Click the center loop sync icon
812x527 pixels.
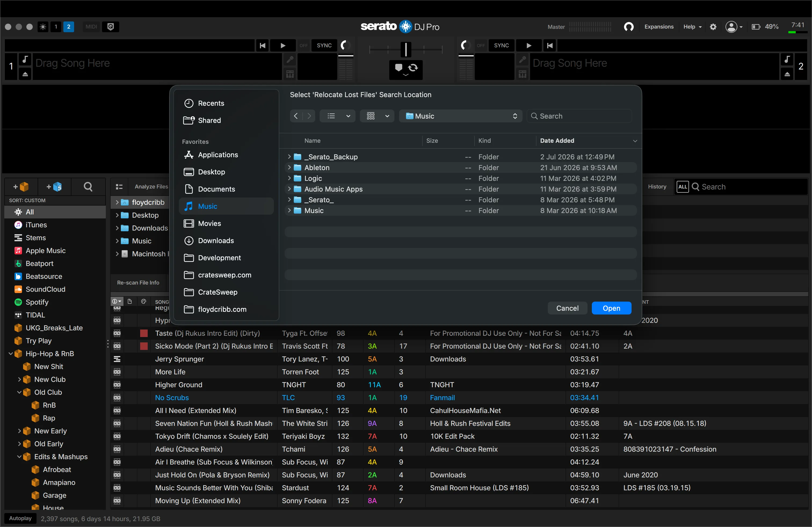(413, 68)
